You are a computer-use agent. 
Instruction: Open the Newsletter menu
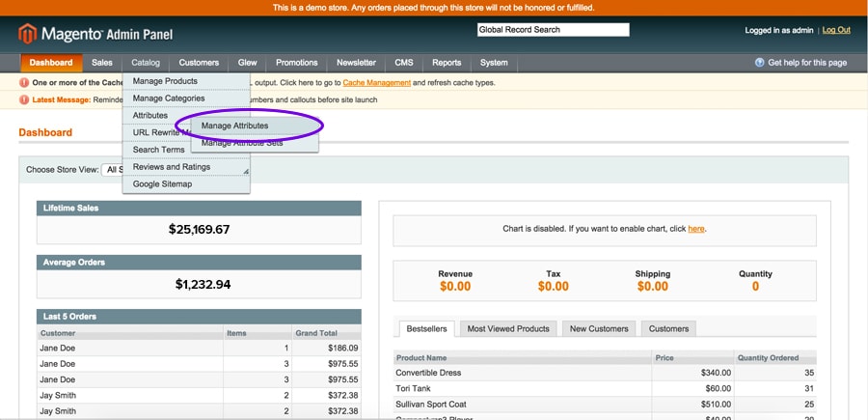click(x=356, y=63)
